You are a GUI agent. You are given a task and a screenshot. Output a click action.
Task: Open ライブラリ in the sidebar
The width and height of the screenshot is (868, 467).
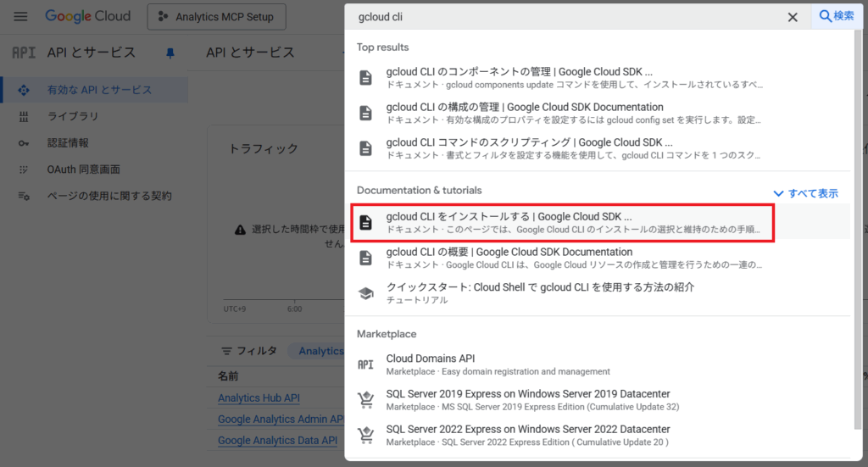coord(73,116)
